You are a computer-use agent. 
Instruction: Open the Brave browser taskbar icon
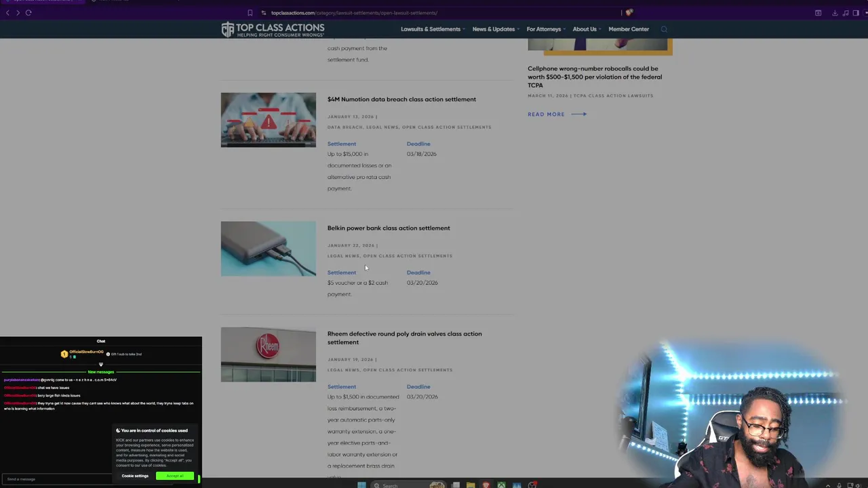[486, 485]
